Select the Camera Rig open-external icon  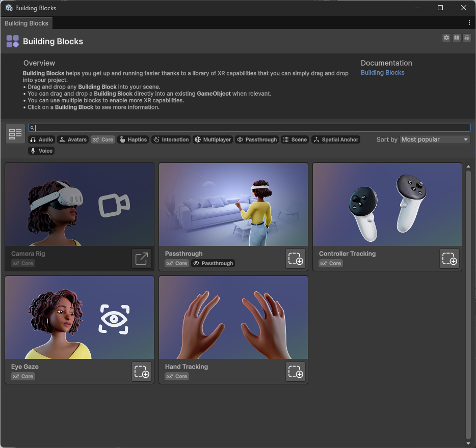142,259
